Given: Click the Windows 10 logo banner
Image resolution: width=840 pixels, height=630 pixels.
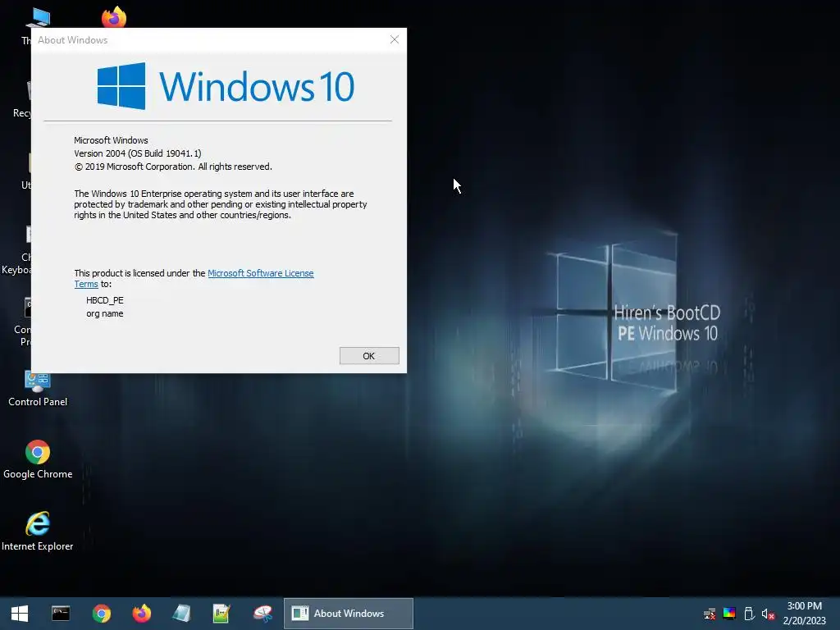Looking at the screenshot, I should pos(226,86).
